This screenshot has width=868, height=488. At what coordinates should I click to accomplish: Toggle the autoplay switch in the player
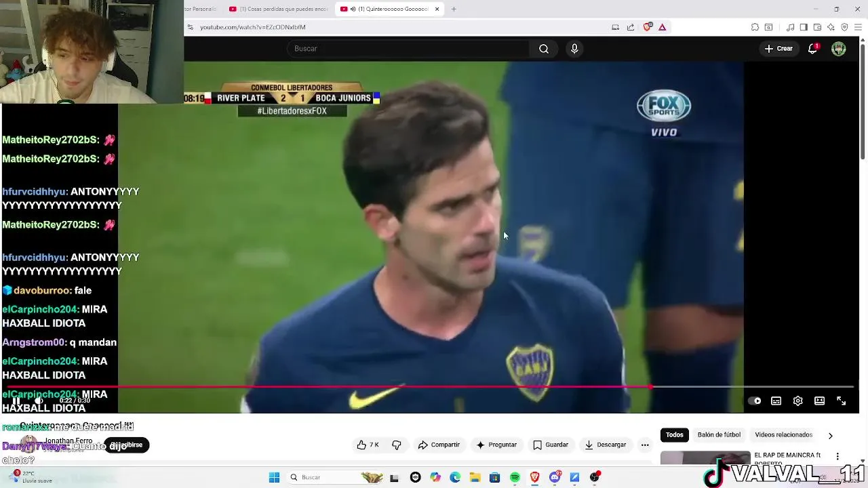pyautogui.click(x=754, y=401)
